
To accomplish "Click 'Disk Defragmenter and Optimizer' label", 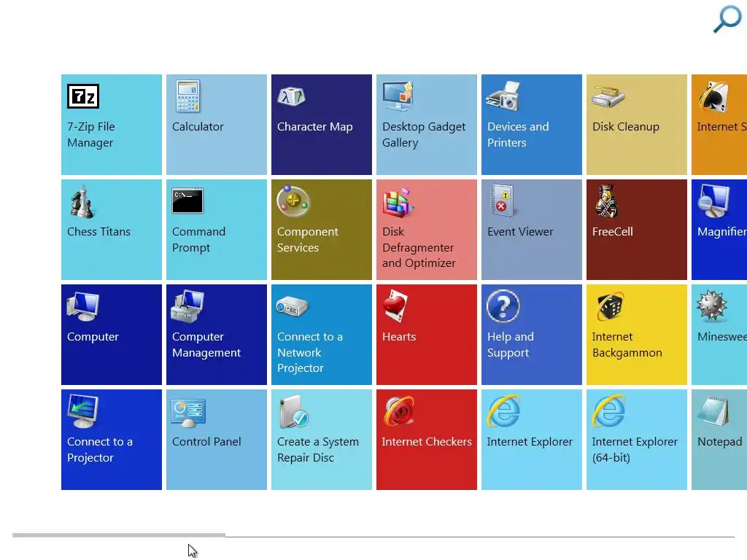I will pyautogui.click(x=419, y=247).
